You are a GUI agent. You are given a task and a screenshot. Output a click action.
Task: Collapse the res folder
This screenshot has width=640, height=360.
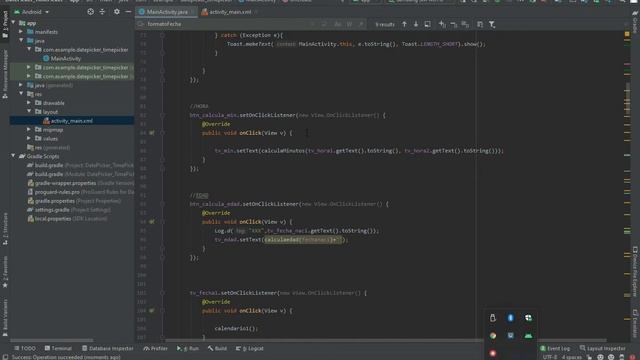[21, 94]
